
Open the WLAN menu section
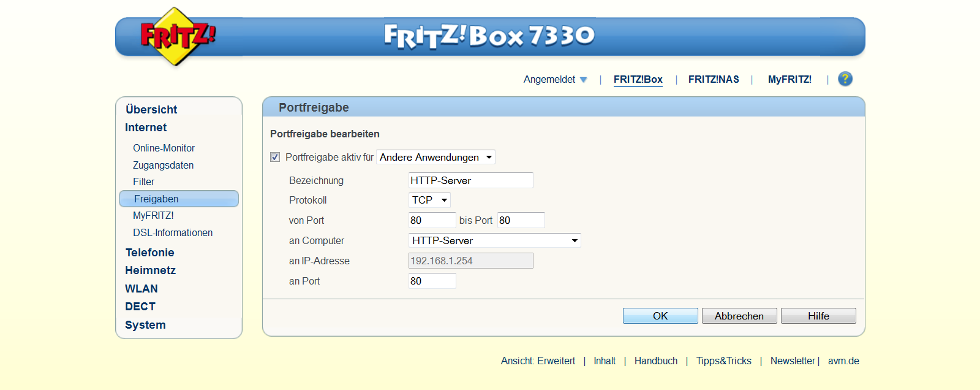(141, 289)
